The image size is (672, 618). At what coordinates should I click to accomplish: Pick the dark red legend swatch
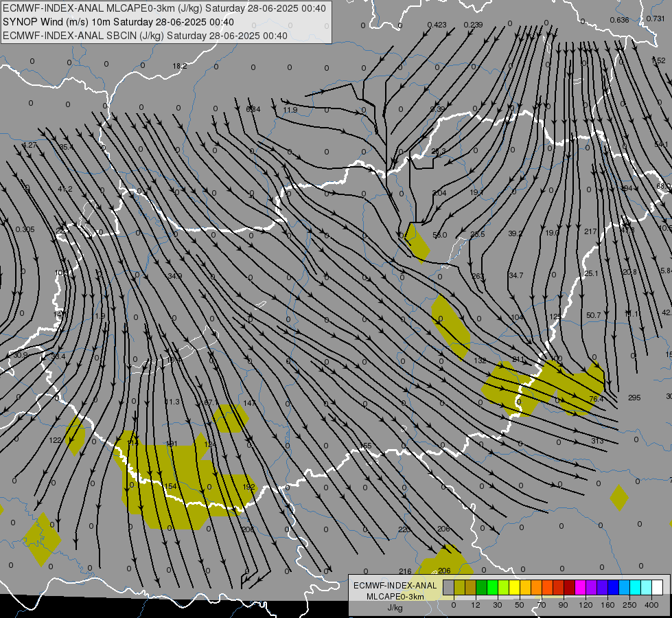click(x=569, y=587)
